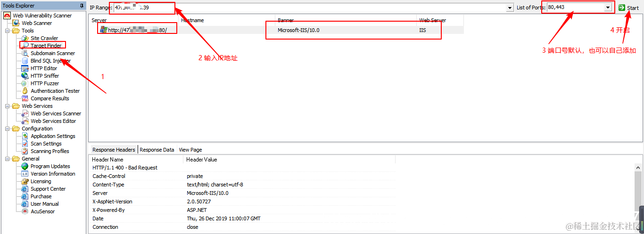Select the X-Powered-By header row
The width and height of the screenshot is (644, 234).
tap(242, 210)
